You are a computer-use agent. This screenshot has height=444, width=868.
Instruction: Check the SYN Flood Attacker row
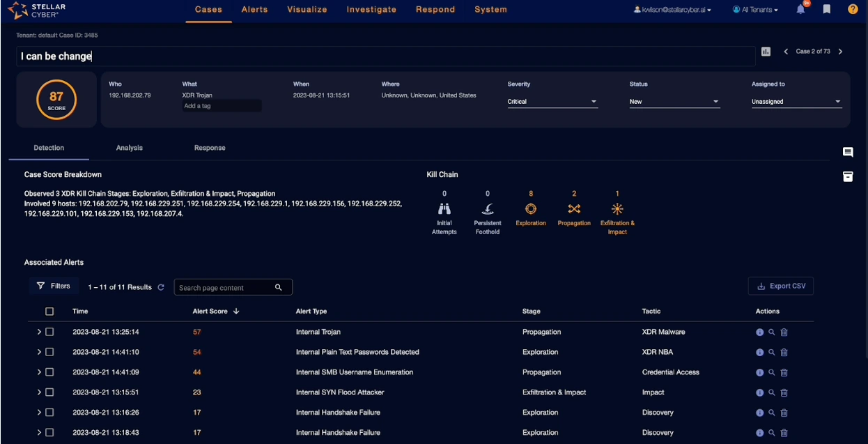(49, 392)
